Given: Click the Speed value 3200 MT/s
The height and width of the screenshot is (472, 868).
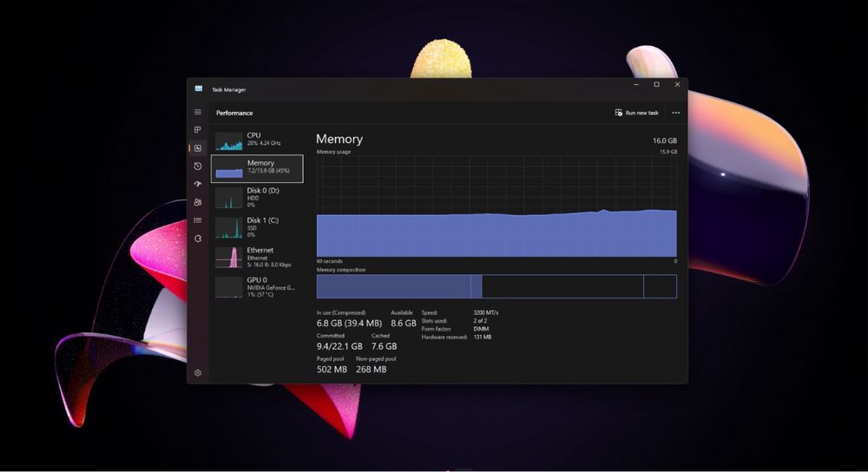Looking at the screenshot, I should pyautogui.click(x=486, y=312).
